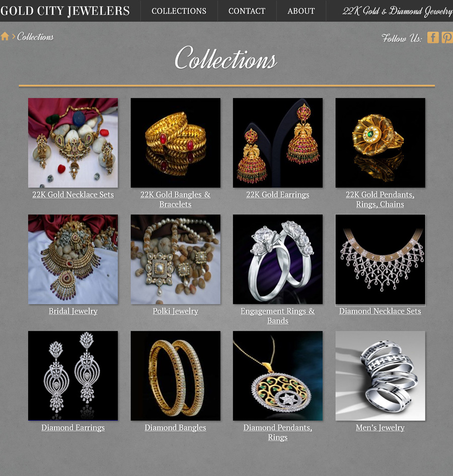Go to the Contact menu item
The width and height of the screenshot is (453, 476).
[x=247, y=11]
